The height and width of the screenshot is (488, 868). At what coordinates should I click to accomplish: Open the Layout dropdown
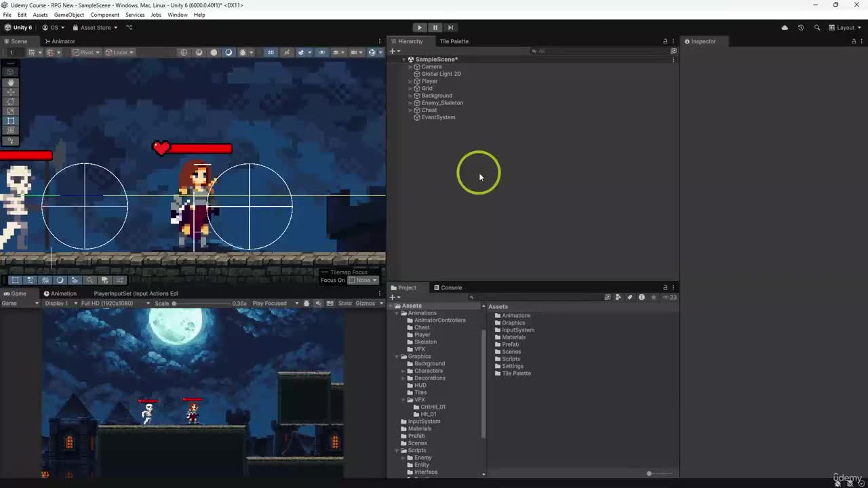[x=846, y=28]
